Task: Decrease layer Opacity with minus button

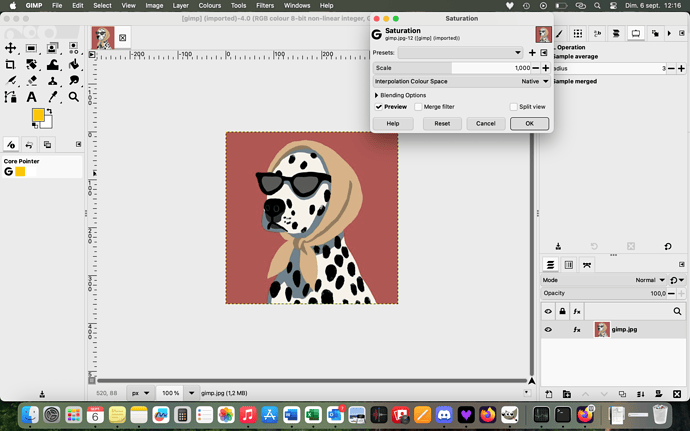Action: click(x=671, y=293)
